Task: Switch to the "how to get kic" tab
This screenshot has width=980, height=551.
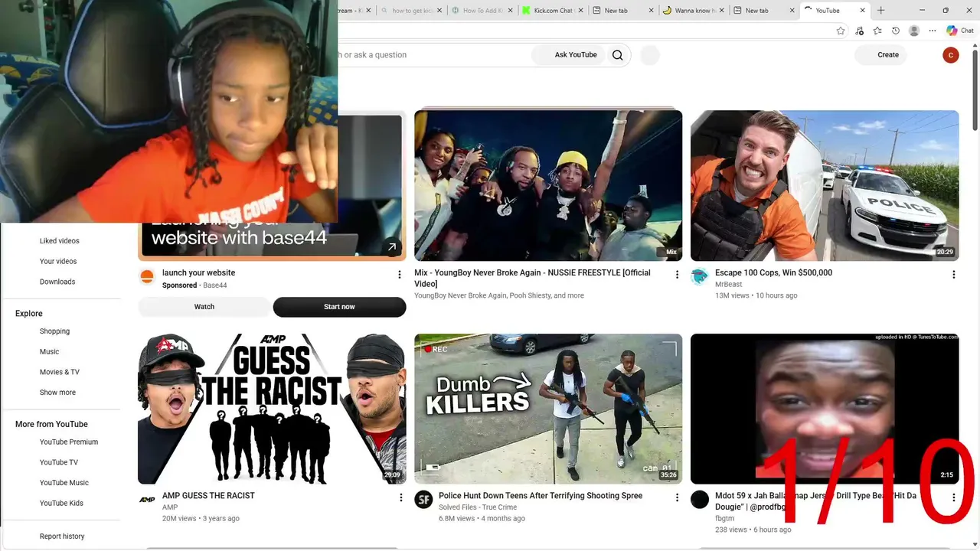Action: coord(413,11)
